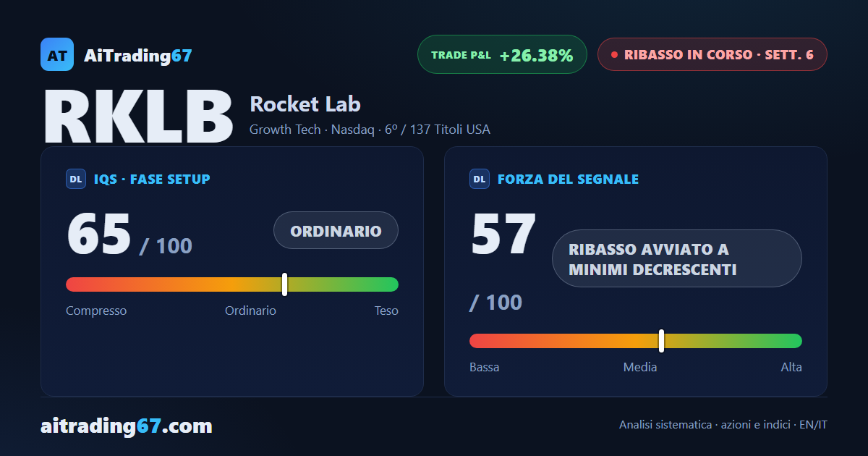The width and height of the screenshot is (868, 456).
Task: Click the Rocket Lab company name
Action: [x=305, y=104]
